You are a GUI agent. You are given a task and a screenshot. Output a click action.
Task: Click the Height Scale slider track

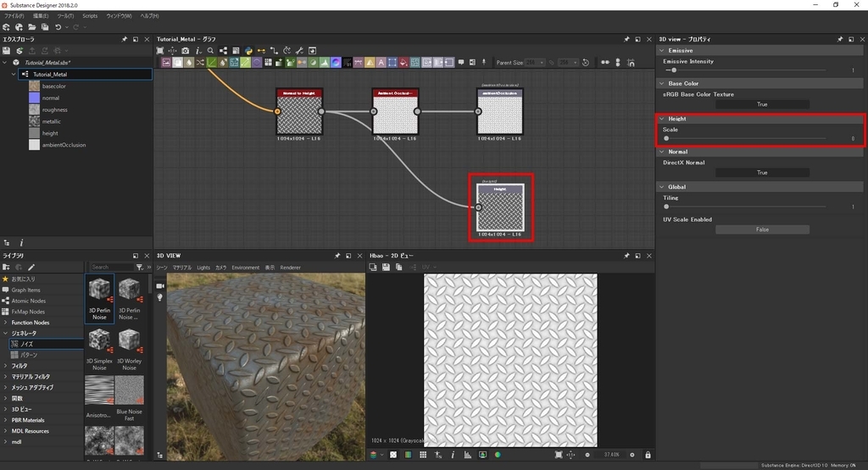[746, 138]
